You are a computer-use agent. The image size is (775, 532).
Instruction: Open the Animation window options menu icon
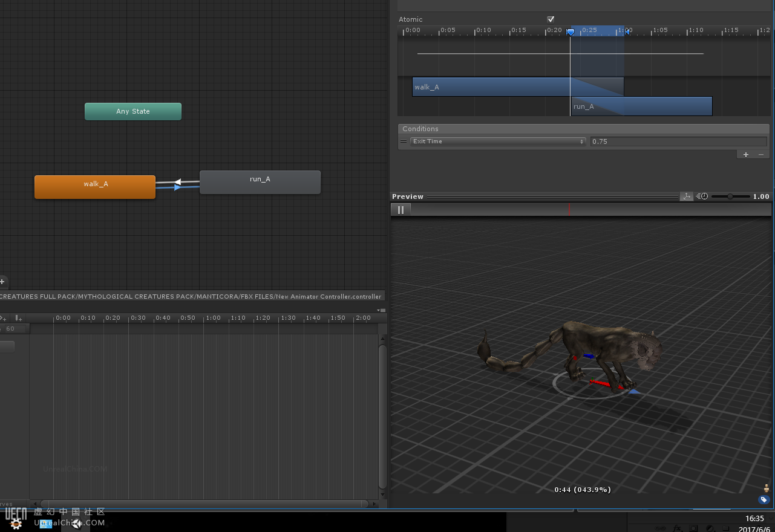point(381,310)
